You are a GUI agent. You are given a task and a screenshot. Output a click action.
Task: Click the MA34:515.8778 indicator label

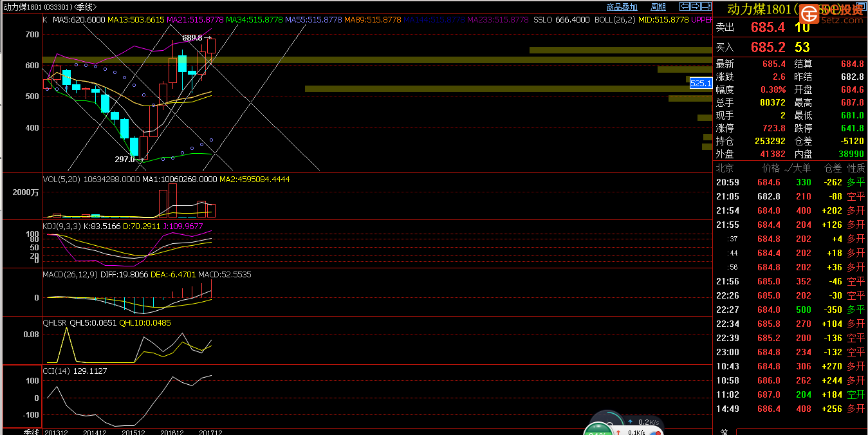pos(254,20)
